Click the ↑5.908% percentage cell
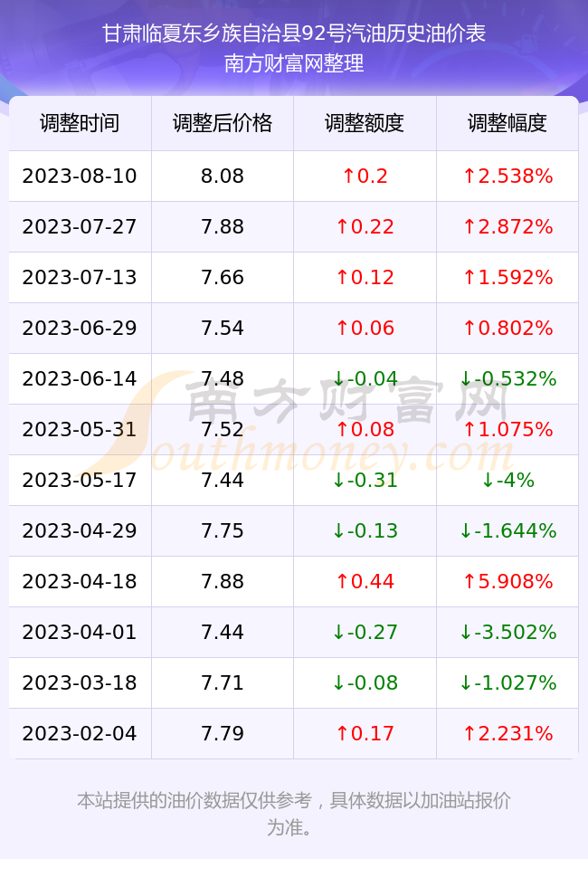The image size is (588, 887). pyautogui.click(x=507, y=581)
